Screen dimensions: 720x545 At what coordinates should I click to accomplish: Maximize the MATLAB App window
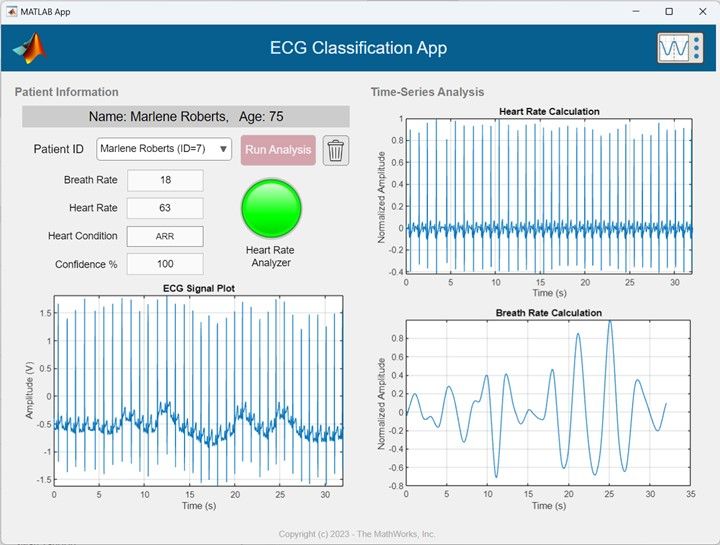coord(669,11)
